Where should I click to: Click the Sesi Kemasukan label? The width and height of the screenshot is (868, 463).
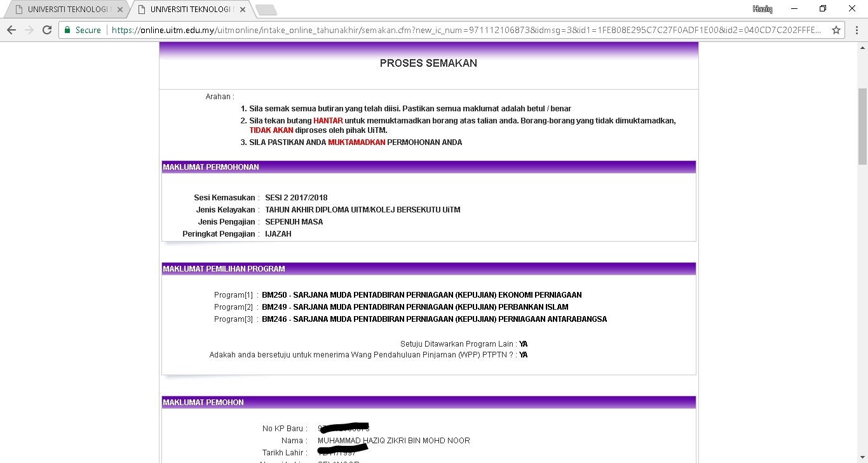tap(224, 198)
